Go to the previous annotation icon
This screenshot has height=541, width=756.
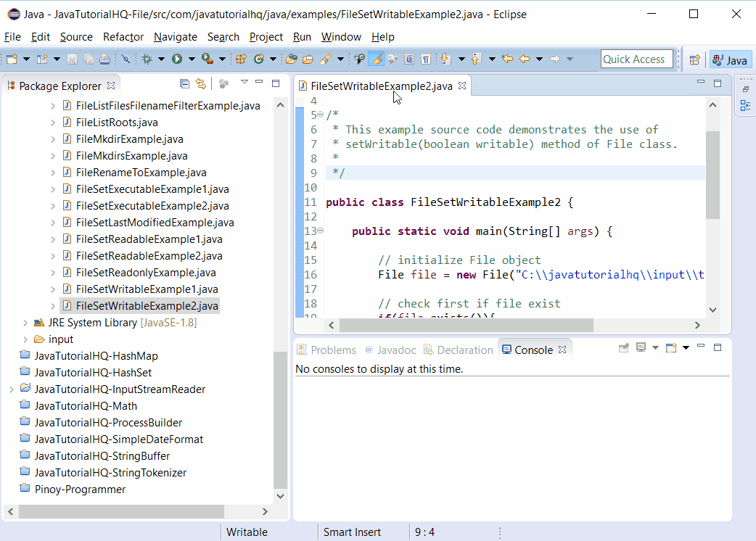476,59
